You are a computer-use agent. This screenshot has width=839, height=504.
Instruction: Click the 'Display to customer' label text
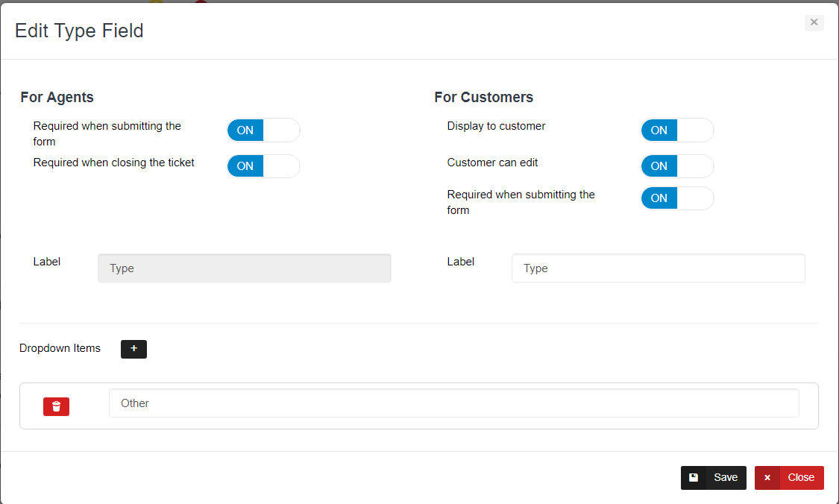point(496,126)
